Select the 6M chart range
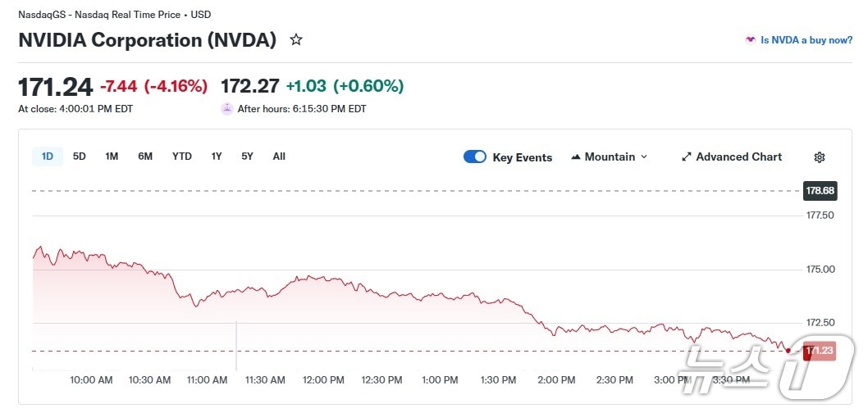 [x=145, y=157]
